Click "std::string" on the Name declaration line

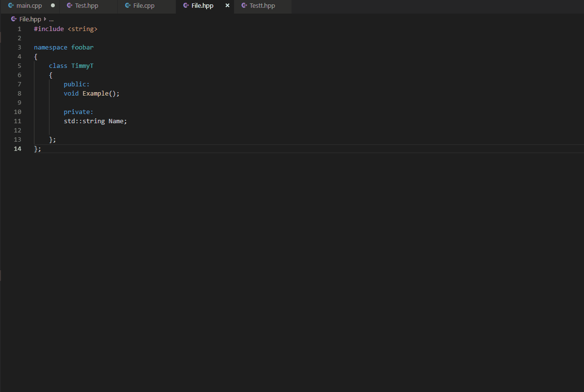(84, 121)
